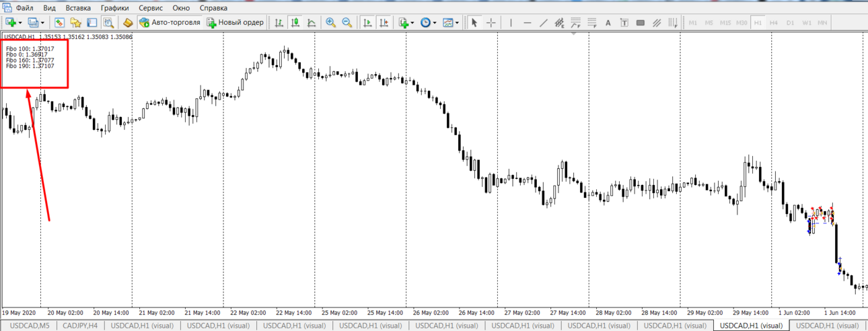
Task: Pick the text label 'T' tool
Action: tap(624, 22)
